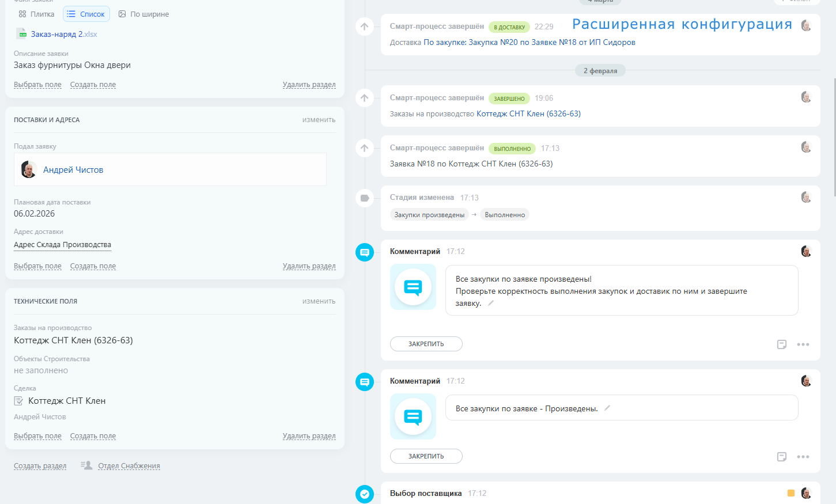Click the Заказ фурнитуры Окна двери description
Screen dimensions: 836x504
click(72, 65)
